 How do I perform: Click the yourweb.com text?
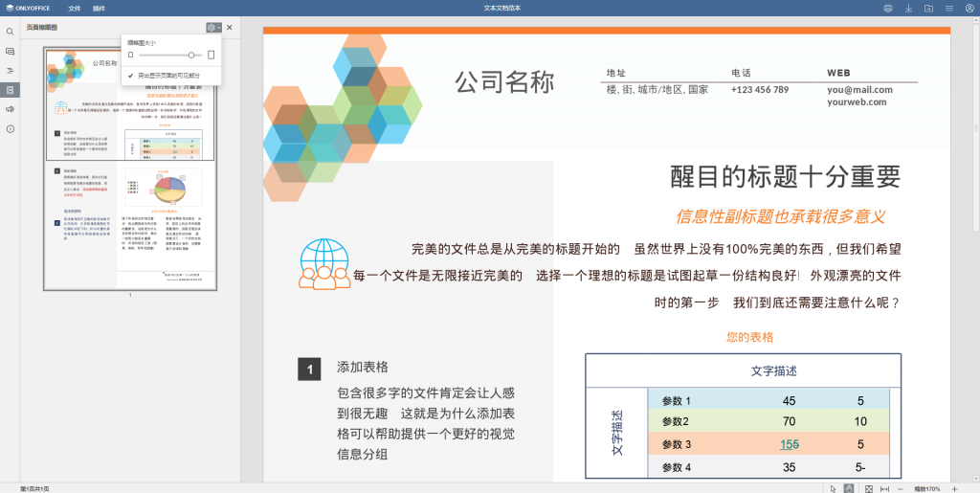[857, 101]
